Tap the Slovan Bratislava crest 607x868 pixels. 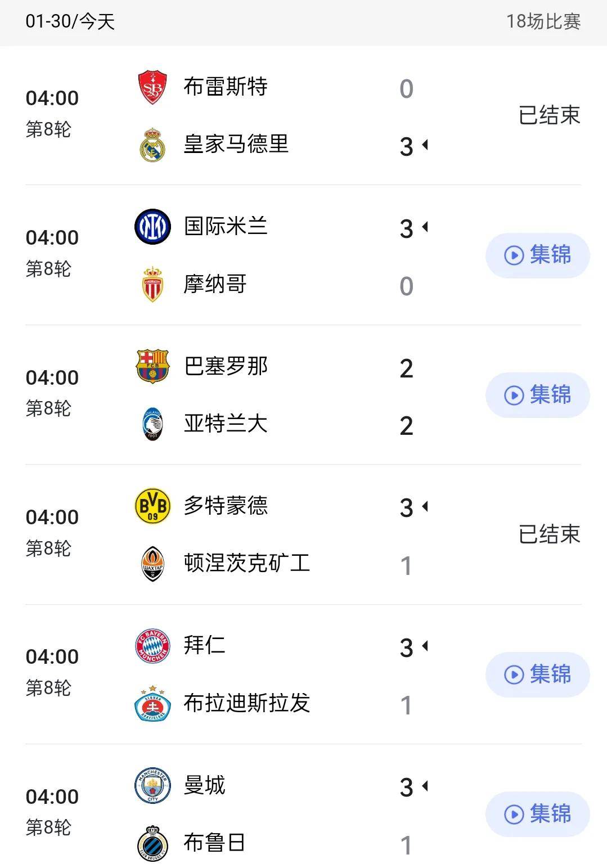coord(152,703)
